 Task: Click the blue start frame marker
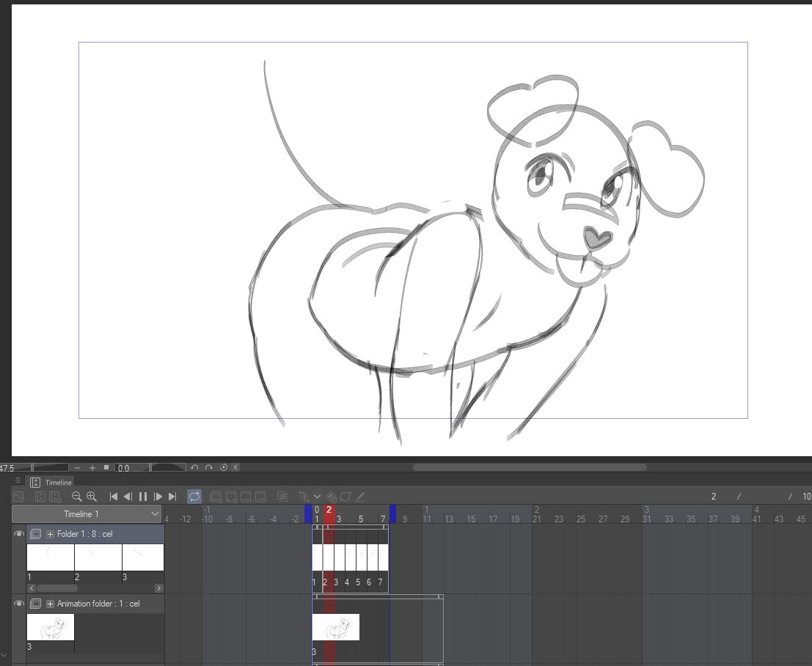click(x=308, y=514)
